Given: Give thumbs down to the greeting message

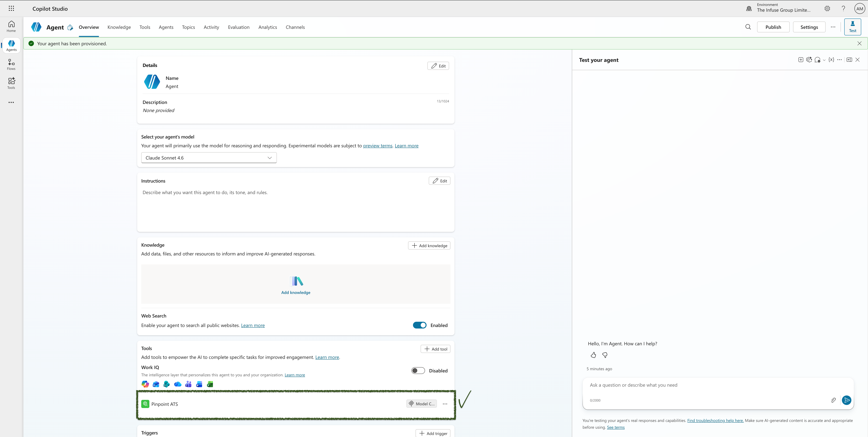Looking at the screenshot, I should coord(605,355).
